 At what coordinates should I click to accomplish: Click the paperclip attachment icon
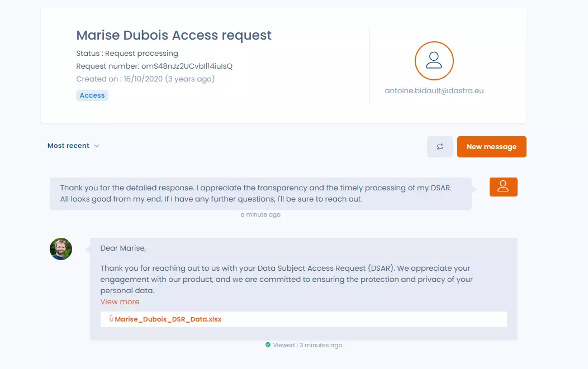pyautogui.click(x=111, y=319)
